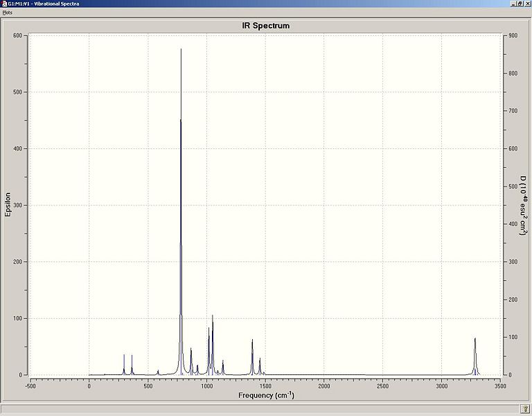This screenshot has height=416, width=532.
Task: Click the '3000' tick on frequency axis
Action: [441, 386]
